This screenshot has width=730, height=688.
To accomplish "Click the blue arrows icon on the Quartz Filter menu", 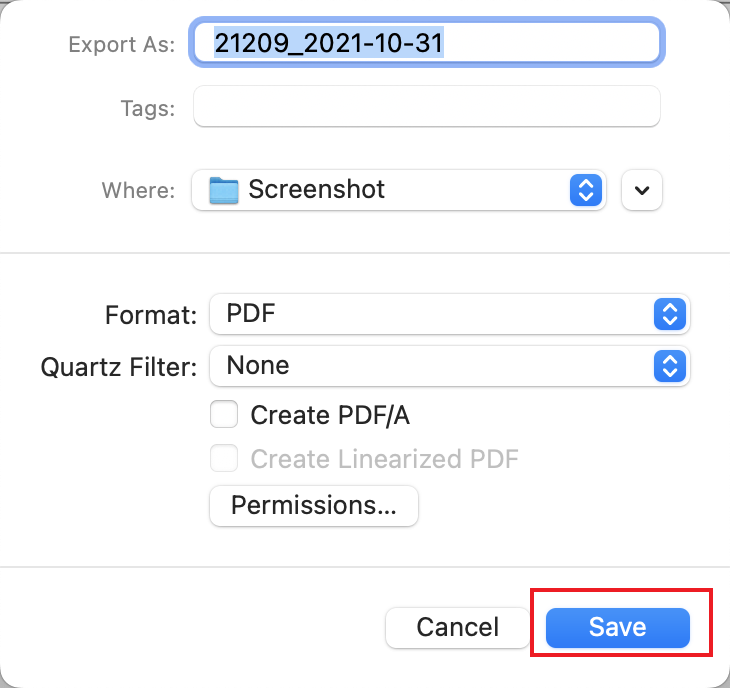I will (x=668, y=366).
